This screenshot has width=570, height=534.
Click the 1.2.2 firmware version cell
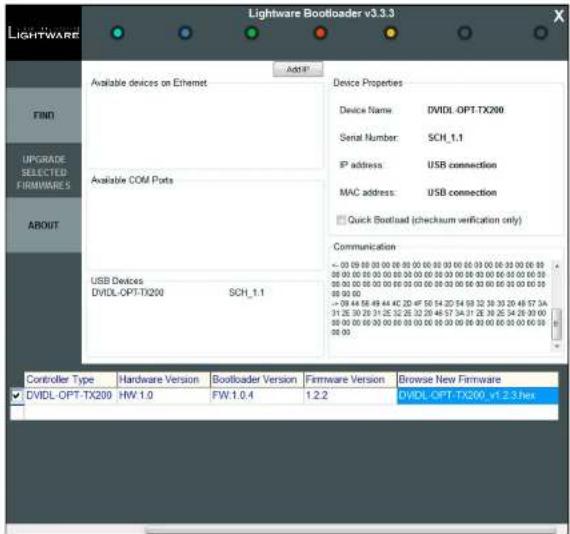(350, 396)
